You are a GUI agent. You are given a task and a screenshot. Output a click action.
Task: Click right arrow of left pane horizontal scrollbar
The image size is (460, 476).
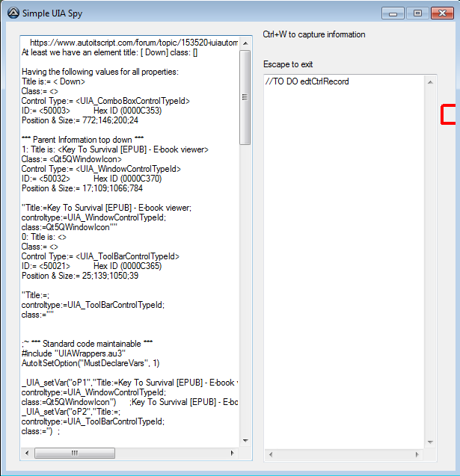click(x=233, y=454)
